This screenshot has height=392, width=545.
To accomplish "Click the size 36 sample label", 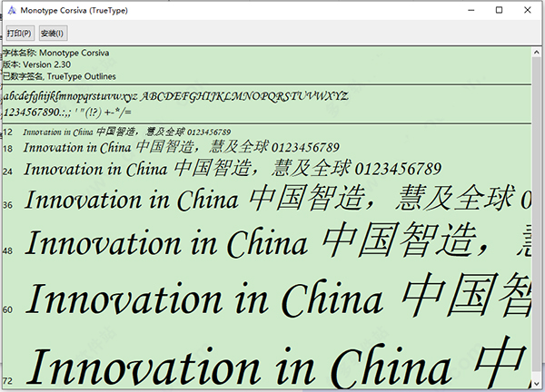I will pyautogui.click(x=7, y=205).
